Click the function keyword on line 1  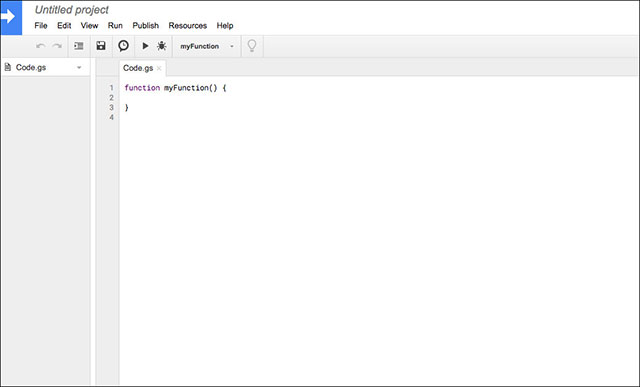click(142, 88)
